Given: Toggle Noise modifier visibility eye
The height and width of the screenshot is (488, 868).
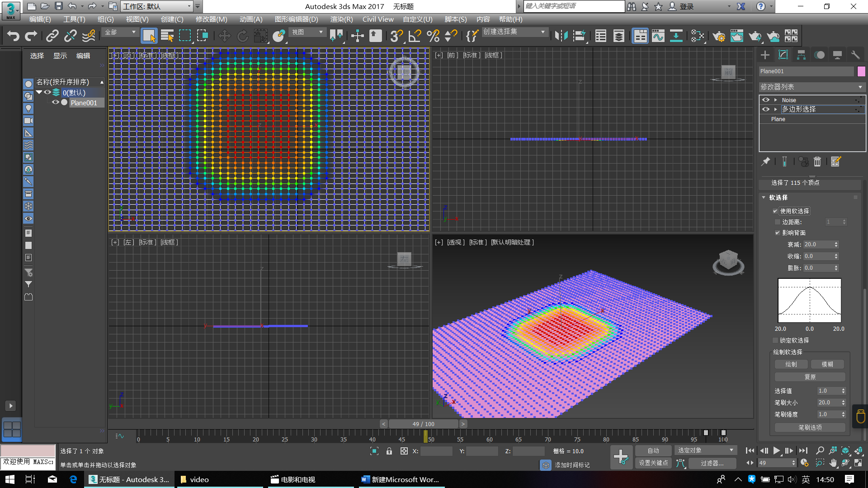Looking at the screenshot, I should point(766,100).
